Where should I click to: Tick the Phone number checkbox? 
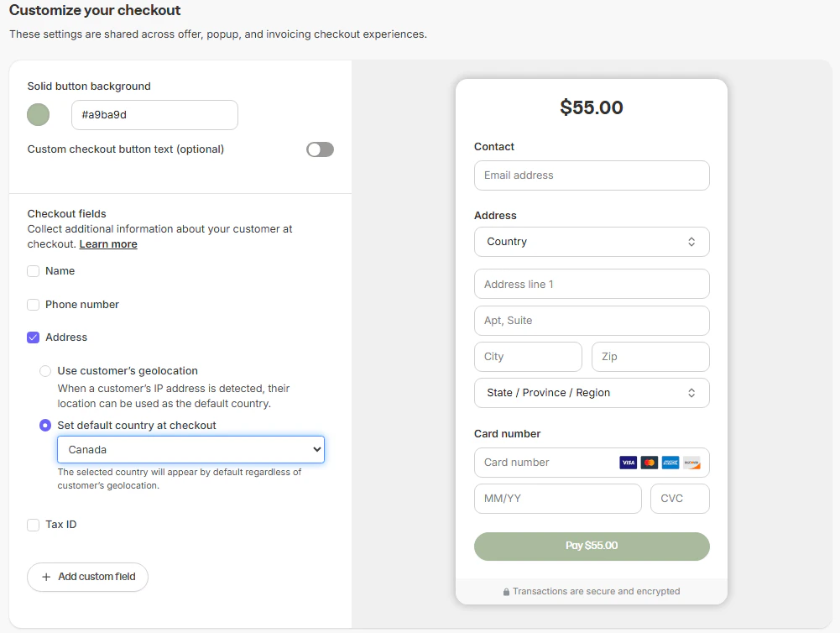34,305
